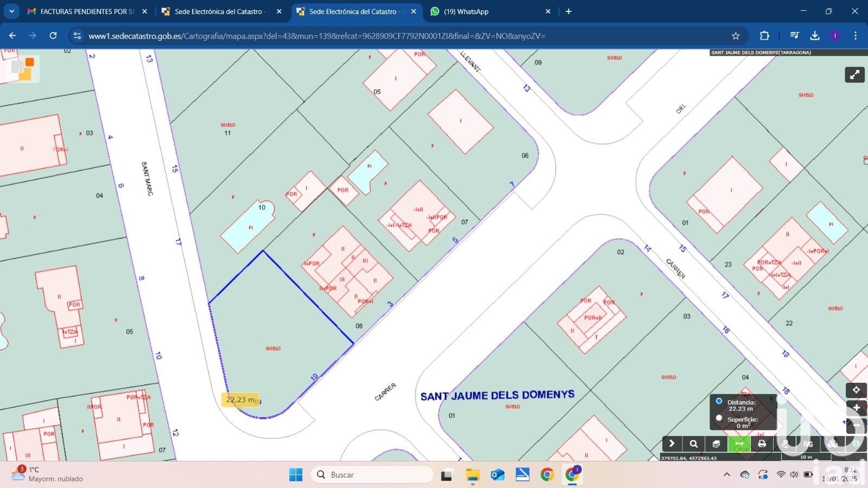
Task: Collapse the map toolbar with chevron
Action: [x=672, y=444]
